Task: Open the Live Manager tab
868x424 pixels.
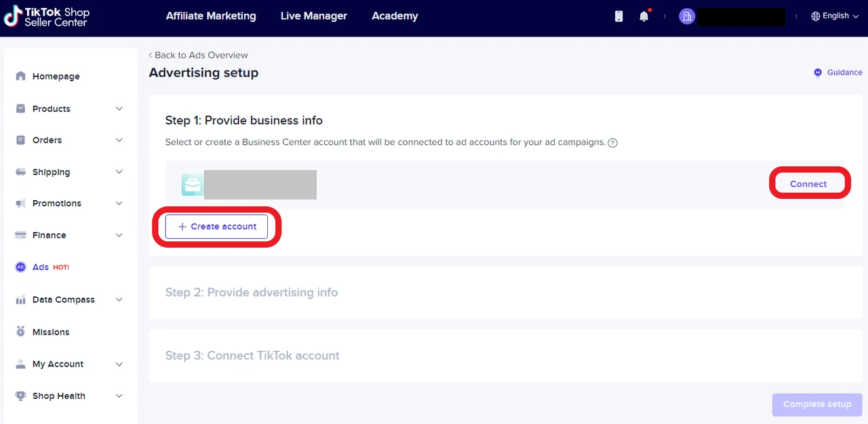Action: (x=313, y=16)
